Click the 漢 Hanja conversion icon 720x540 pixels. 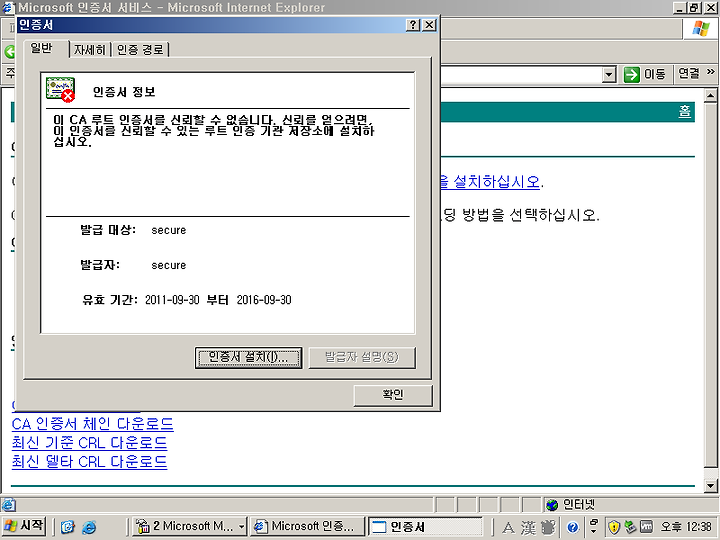(528, 527)
